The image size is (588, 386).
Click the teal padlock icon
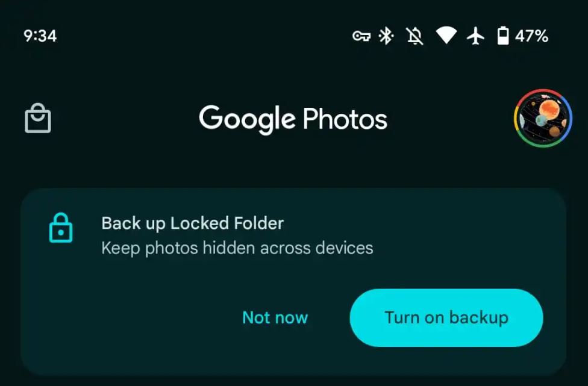tap(61, 228)
